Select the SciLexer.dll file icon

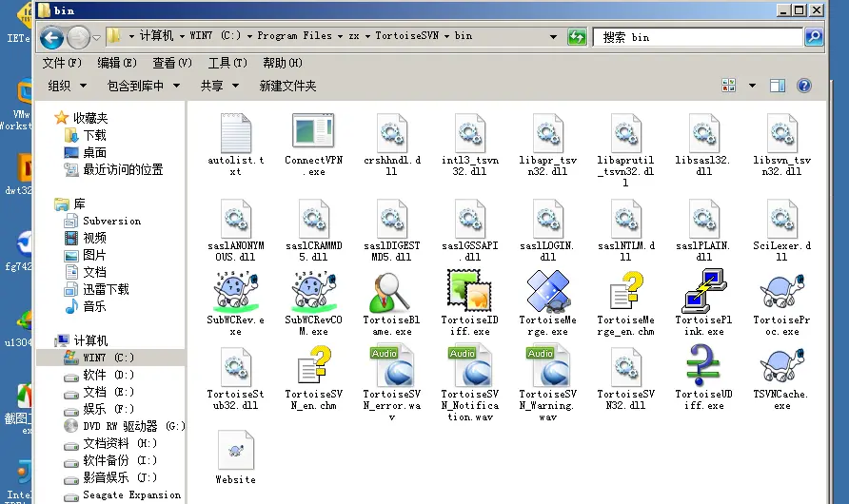click(781, 219)
